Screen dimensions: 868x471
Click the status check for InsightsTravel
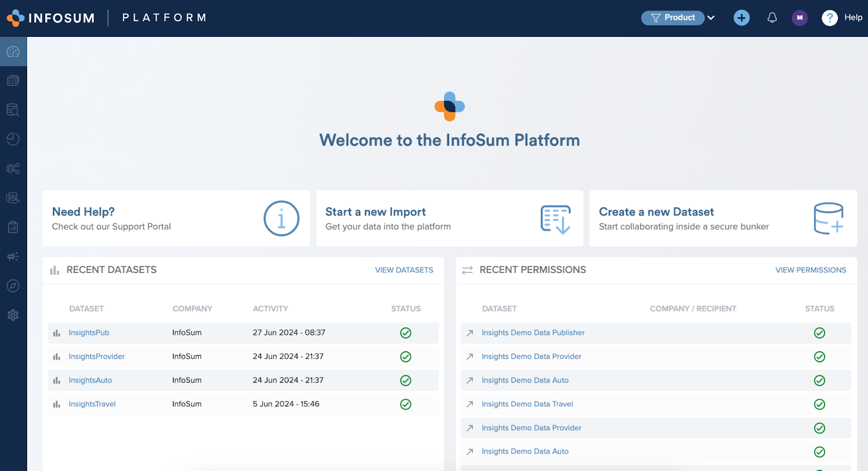(x=406, y=404)
